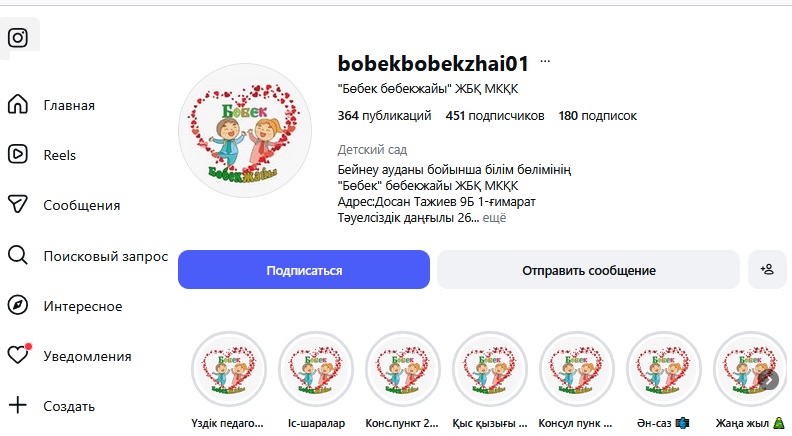Select the Создать plus icon

18,405
